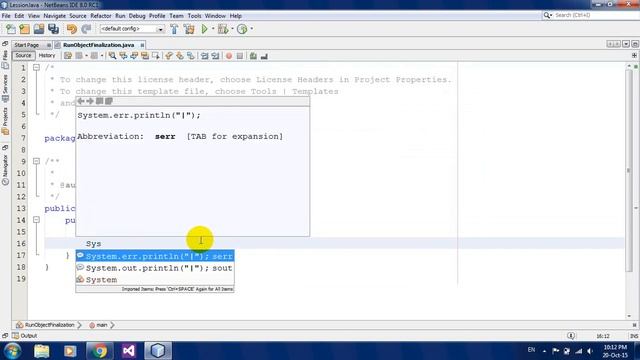This screenshot has width=640, height=360.
Task: Go forward in documentation popup
Action: [90, 101]
